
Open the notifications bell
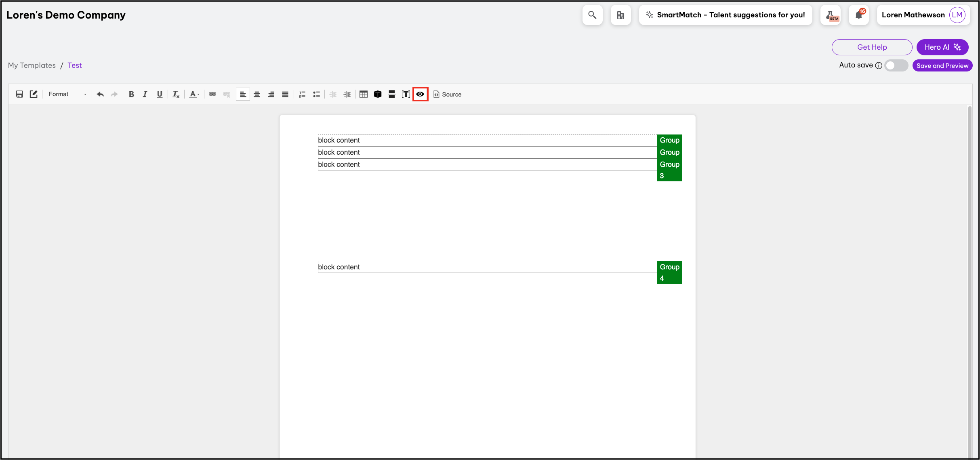pos(858,15)
